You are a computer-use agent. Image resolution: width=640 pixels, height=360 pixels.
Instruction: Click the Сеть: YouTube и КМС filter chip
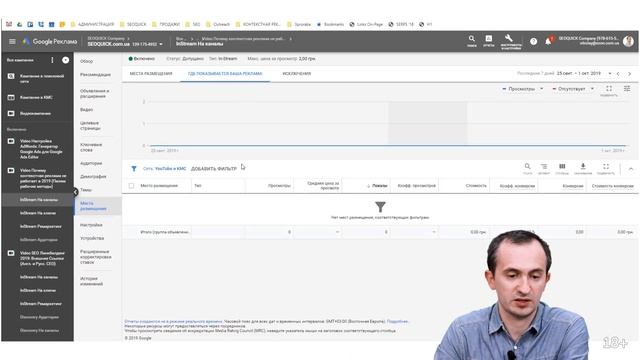[x=164, y=169]
